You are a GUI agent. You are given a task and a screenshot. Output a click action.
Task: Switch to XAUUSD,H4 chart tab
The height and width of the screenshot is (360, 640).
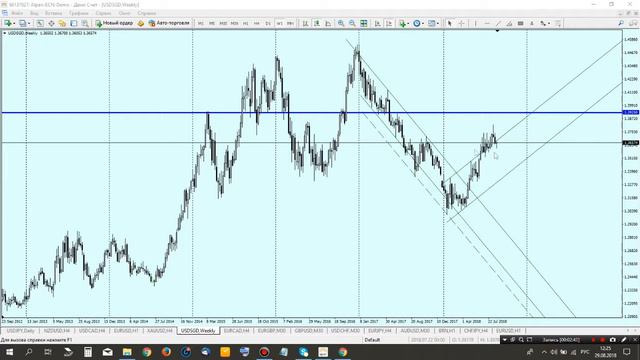(x=160, y=331)
